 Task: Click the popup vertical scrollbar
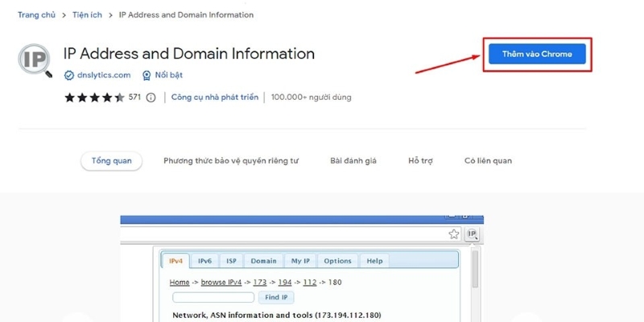[475, 269]
